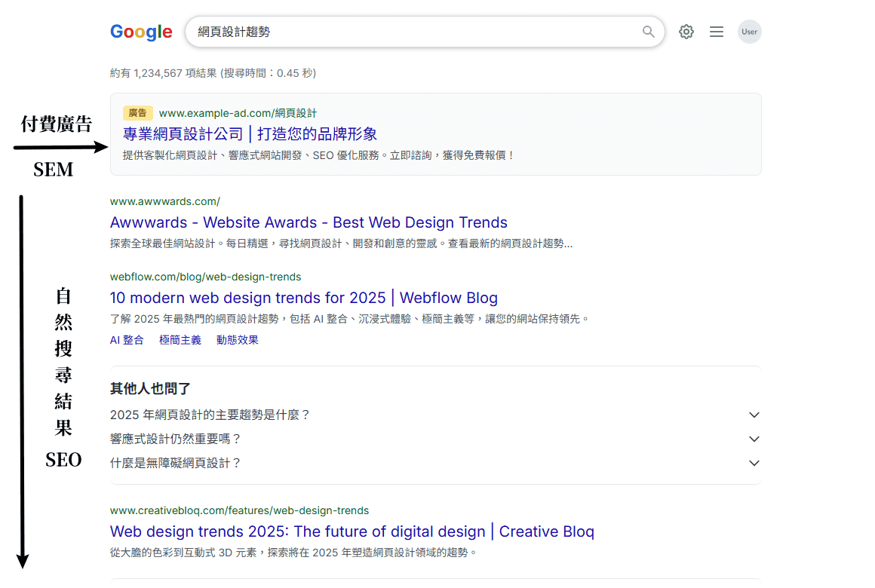Click the result count text 約有 1,234,567 項結果

click(x=213, y=73)
